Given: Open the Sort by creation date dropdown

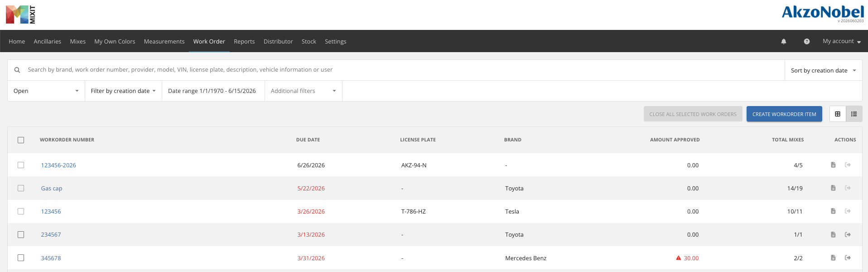Looking at the screenshot, I should tap(823, 70).
